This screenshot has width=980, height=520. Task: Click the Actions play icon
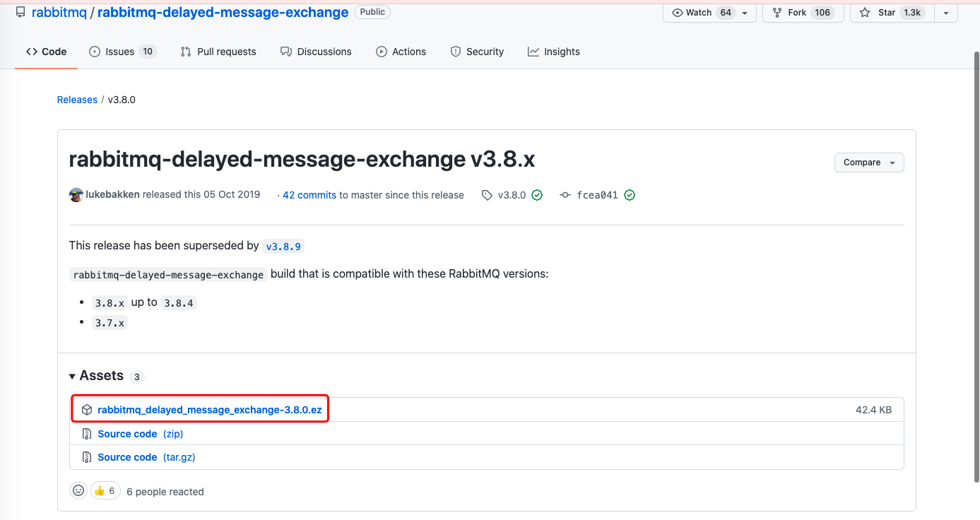[x=382, y=52]
